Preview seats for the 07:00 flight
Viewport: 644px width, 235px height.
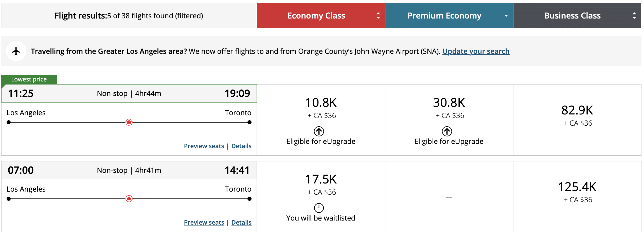click(x=204, y=223)
